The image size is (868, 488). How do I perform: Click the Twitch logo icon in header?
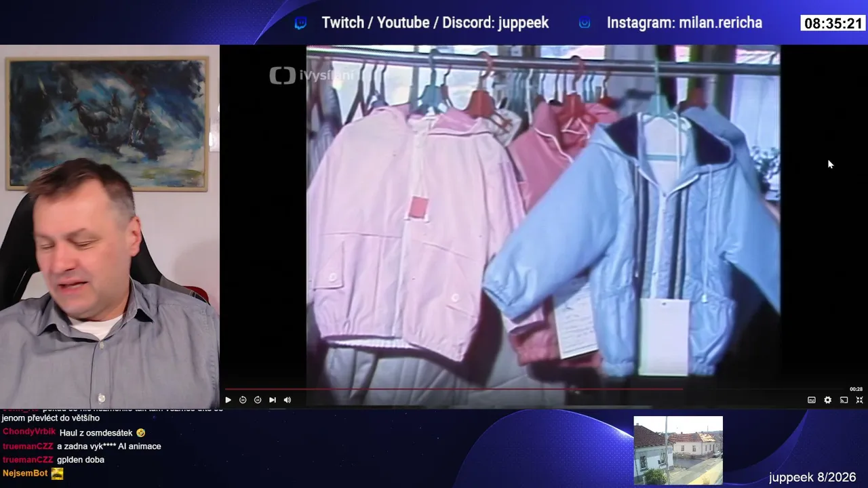click(x=300, y=23)
